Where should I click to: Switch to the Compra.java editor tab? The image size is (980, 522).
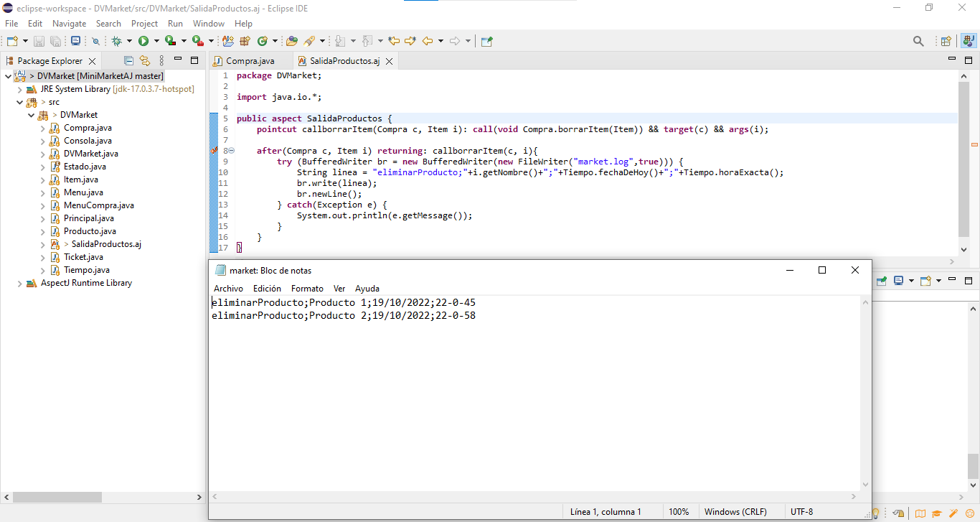(x=250, y=62)
